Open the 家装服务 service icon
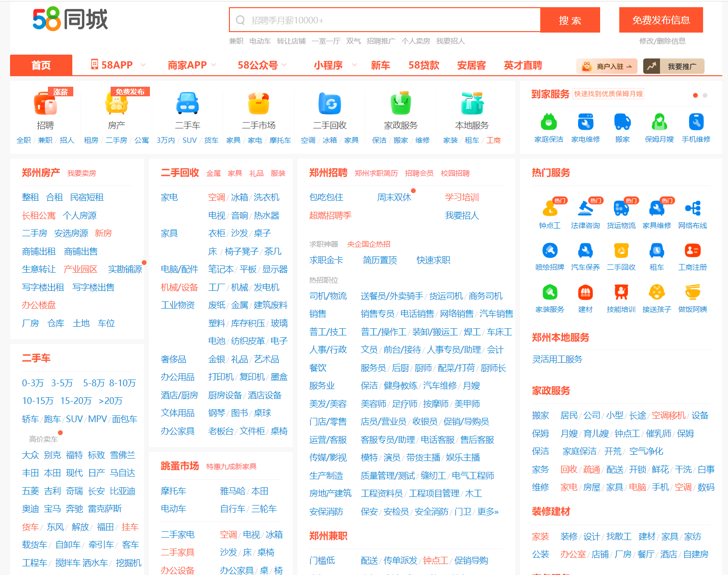This screenshot has height=575, width=728. click(550, 292)
